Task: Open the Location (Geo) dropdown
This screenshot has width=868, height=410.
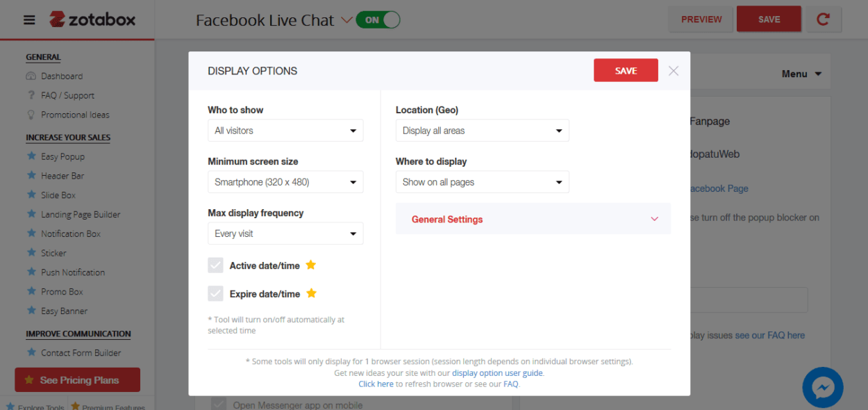Action: pyautogui.click(x=483, y=131)
